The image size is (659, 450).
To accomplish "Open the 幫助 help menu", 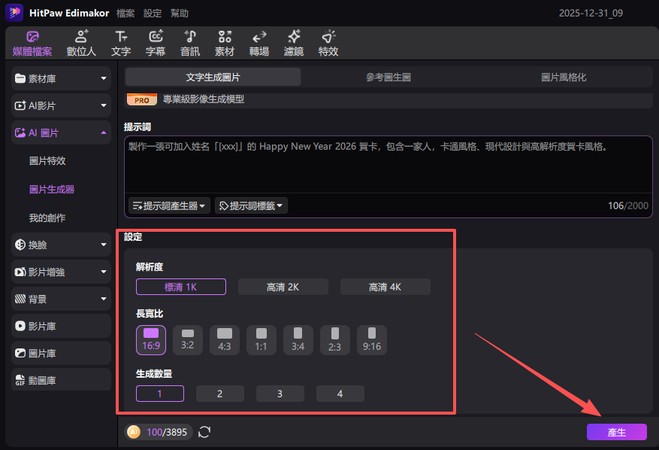I will point(179,13).
